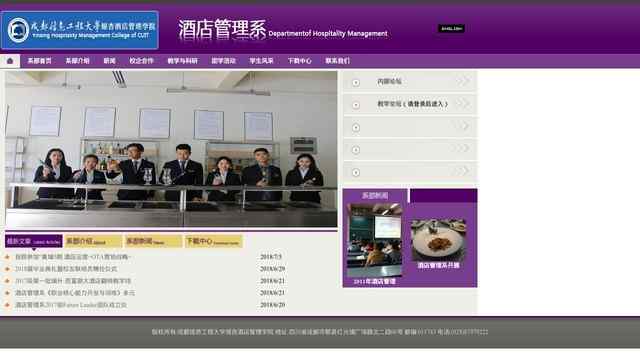Click the home icon in the navigation bar
Image resolution: width=640 pixels, height=360 pixels.
(10, 61)
